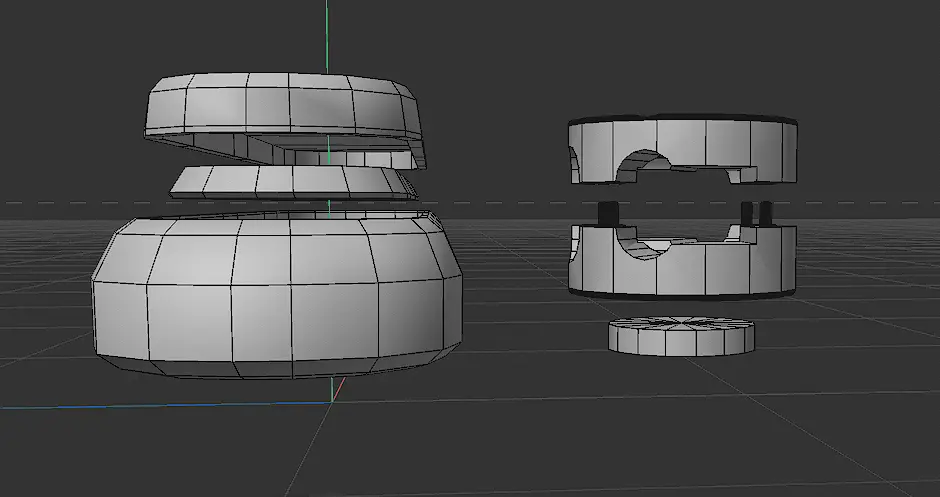
Task: Select the stepped rectangular cutout on upper ring
Action: 738,175
